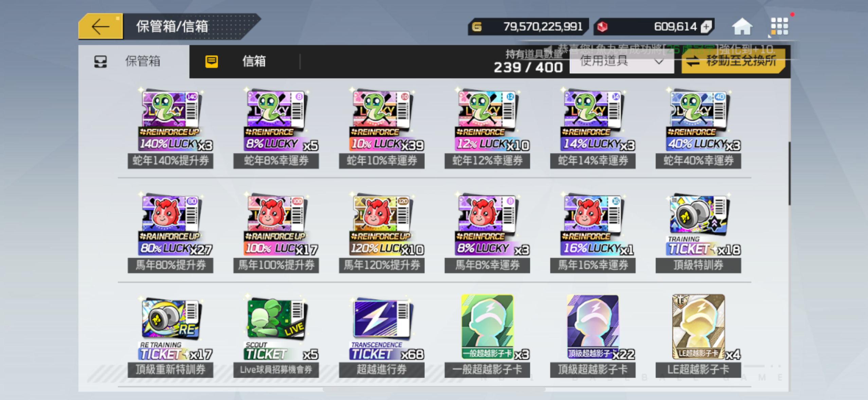
Task: Select the 蛇年140%提升券 ticket
Action: [170, 128]
